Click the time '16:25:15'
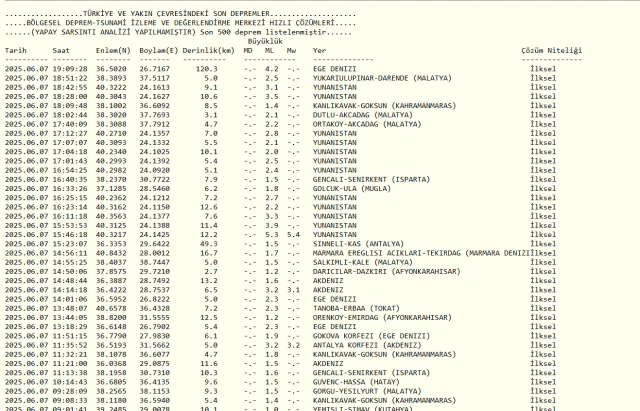Screen dimensions: 640x411 70,198
